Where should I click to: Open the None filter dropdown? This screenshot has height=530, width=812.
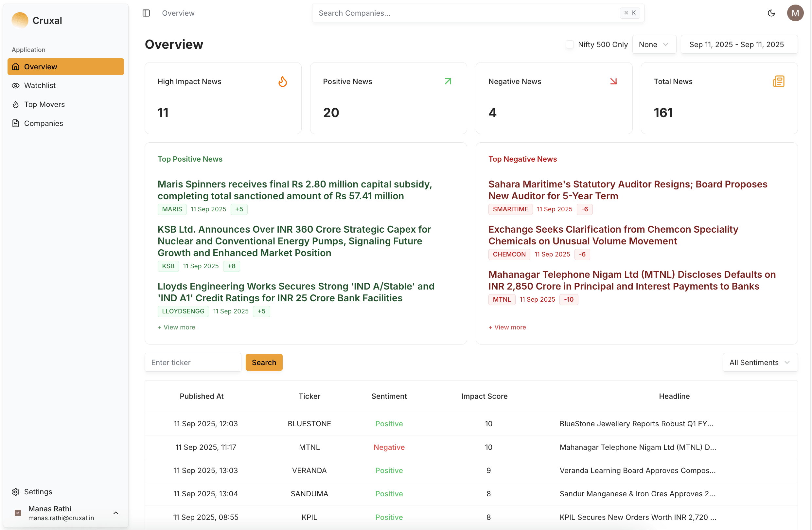[654, 44]
